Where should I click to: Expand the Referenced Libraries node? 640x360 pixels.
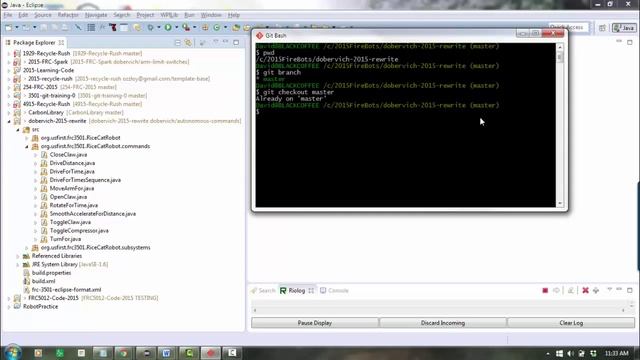[x=18, y=256]
